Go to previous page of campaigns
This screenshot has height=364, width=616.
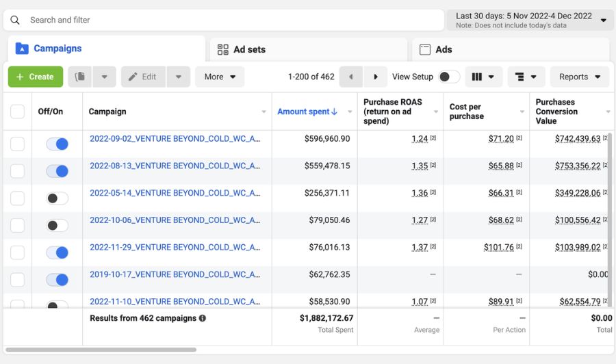(351, 77)
